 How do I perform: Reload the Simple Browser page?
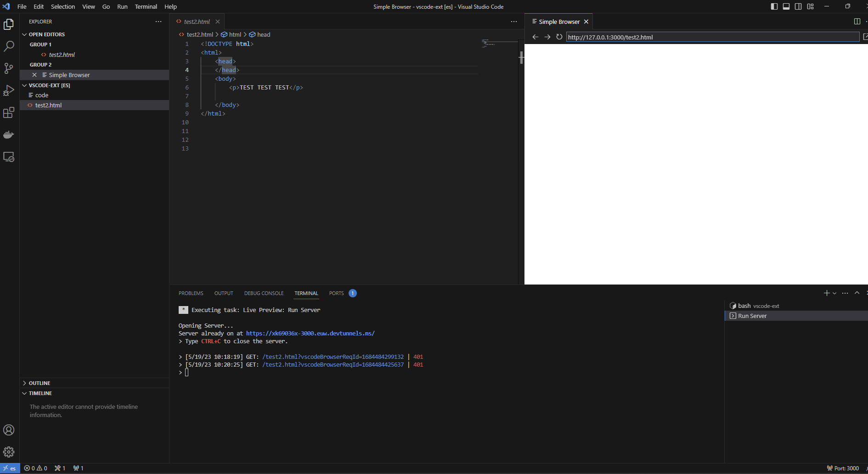click(559, 37)
